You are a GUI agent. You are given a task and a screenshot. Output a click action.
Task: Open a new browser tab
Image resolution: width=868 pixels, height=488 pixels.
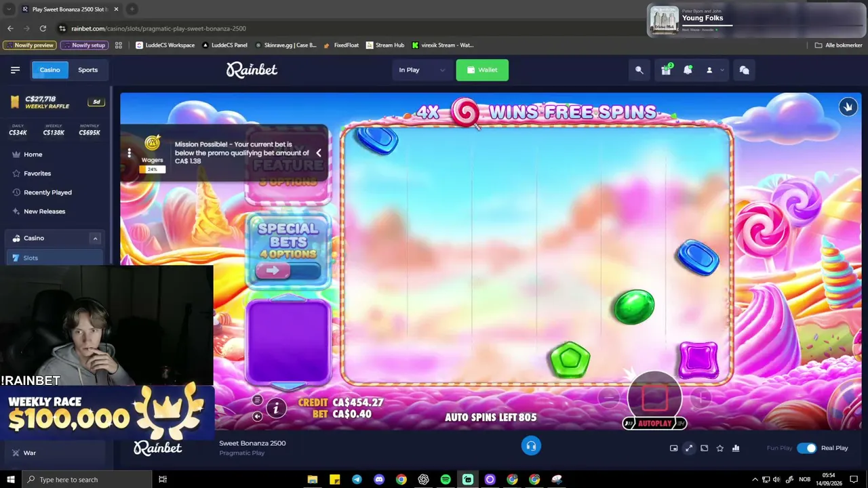click(132, 9)
